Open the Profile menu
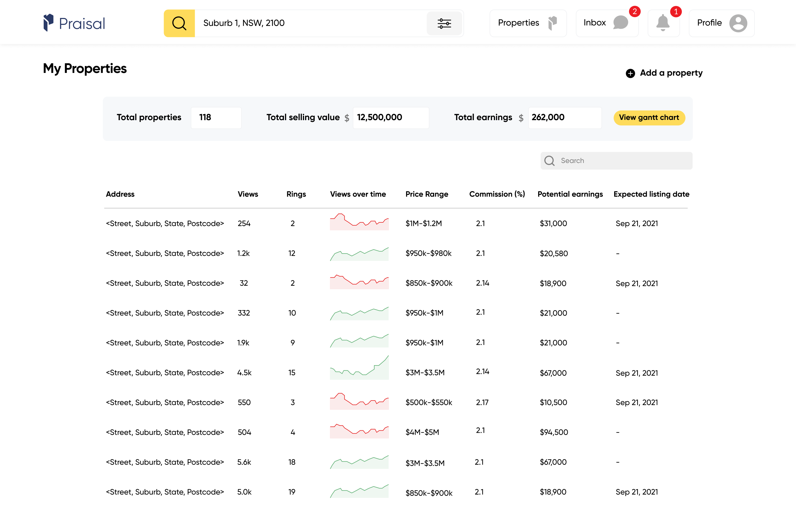Viewport: 796px width, 532px height. click(722, 23)
